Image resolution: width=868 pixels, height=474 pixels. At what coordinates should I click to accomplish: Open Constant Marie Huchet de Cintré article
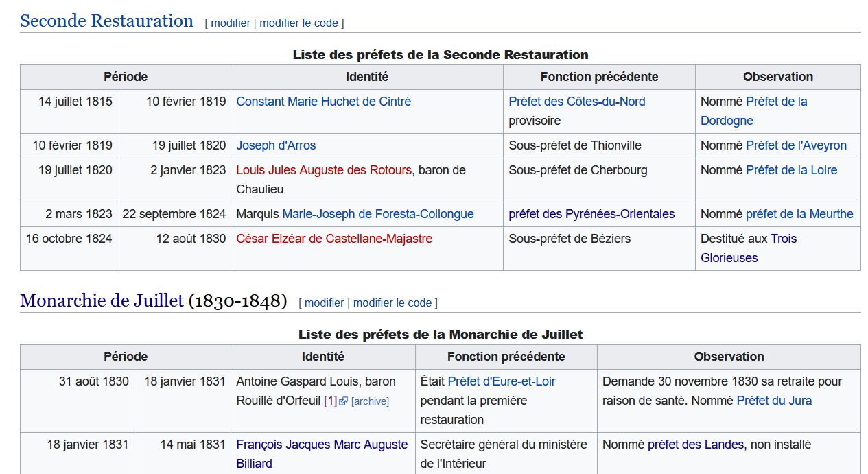tap(324, 102)
